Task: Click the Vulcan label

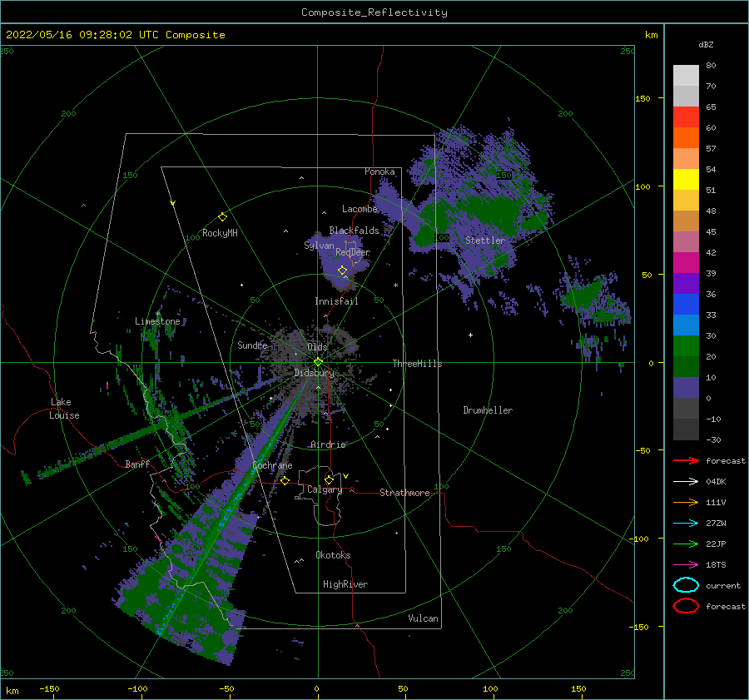Action: click(424, 618)
